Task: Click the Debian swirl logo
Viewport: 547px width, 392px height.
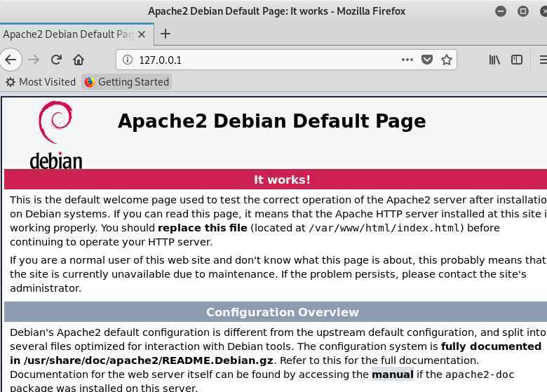Action: click(x=55, y=122)
